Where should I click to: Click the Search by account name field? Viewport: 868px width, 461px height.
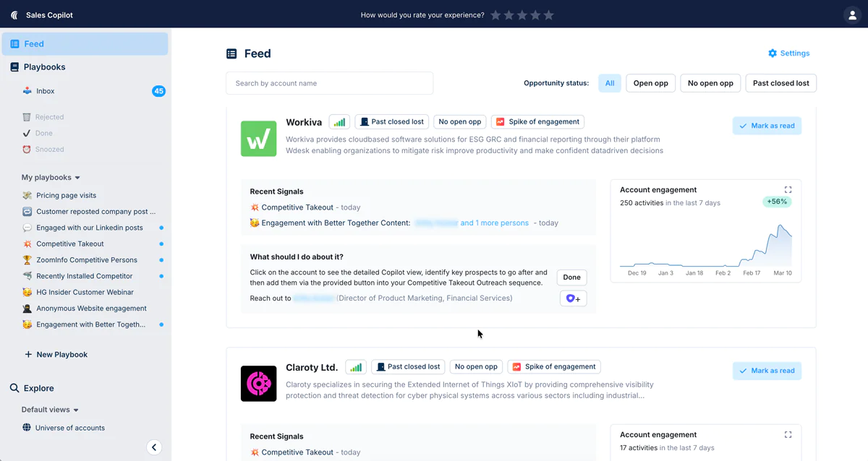point(329,83)
